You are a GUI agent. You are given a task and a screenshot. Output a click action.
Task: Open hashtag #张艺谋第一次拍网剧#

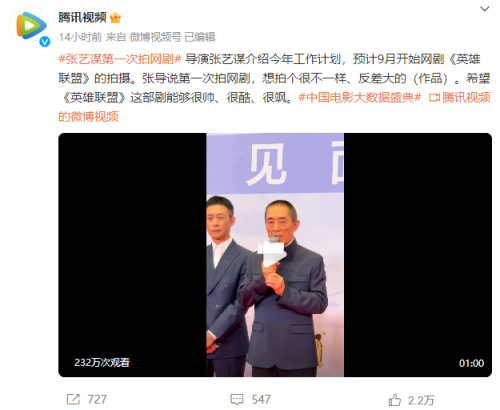click(120, 59)
